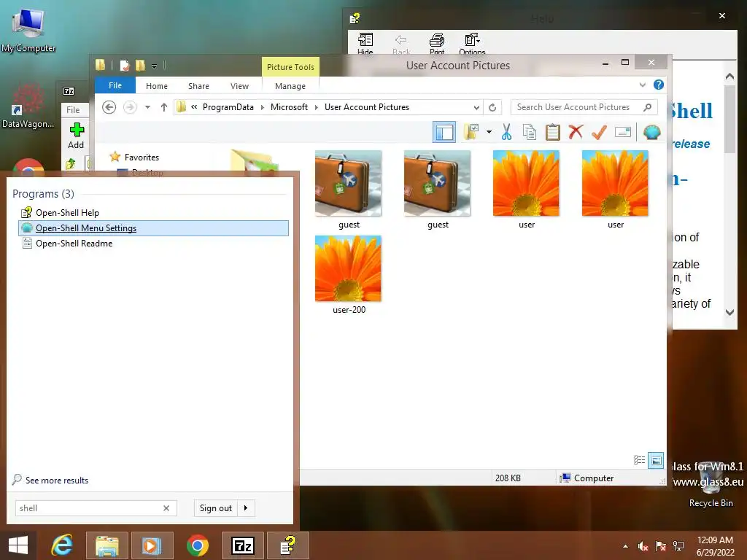Click the Copy toolbar icon
Image resolution: width=747 pixels, height=560 pixels.
click(530, 132)
